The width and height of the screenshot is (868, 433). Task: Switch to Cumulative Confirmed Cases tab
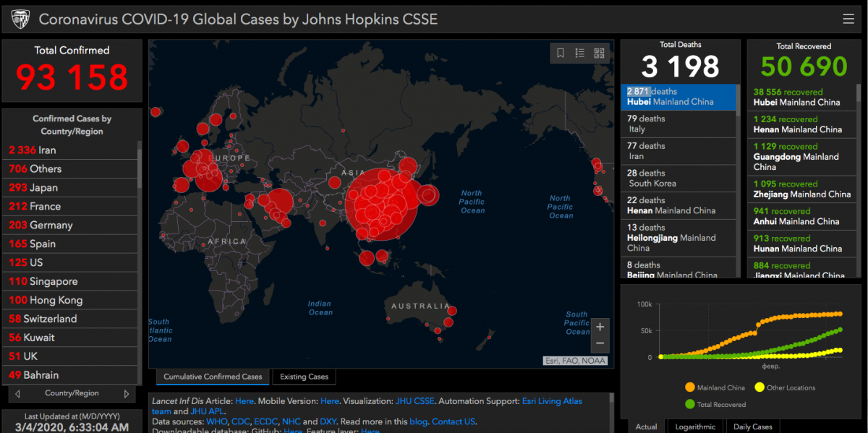click(213, 377)
